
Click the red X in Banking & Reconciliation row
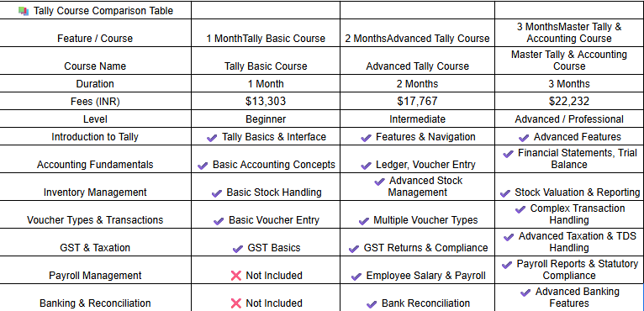tap(236, 303)
